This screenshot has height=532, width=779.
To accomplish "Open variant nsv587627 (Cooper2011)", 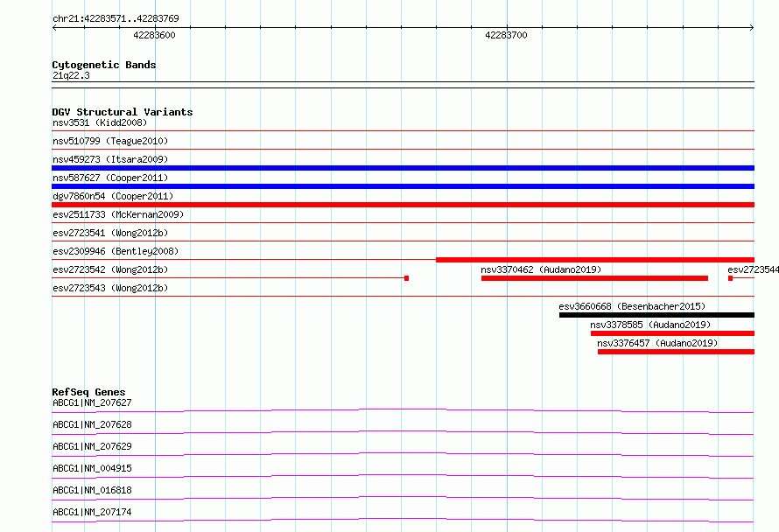I will tap(110, 178).
